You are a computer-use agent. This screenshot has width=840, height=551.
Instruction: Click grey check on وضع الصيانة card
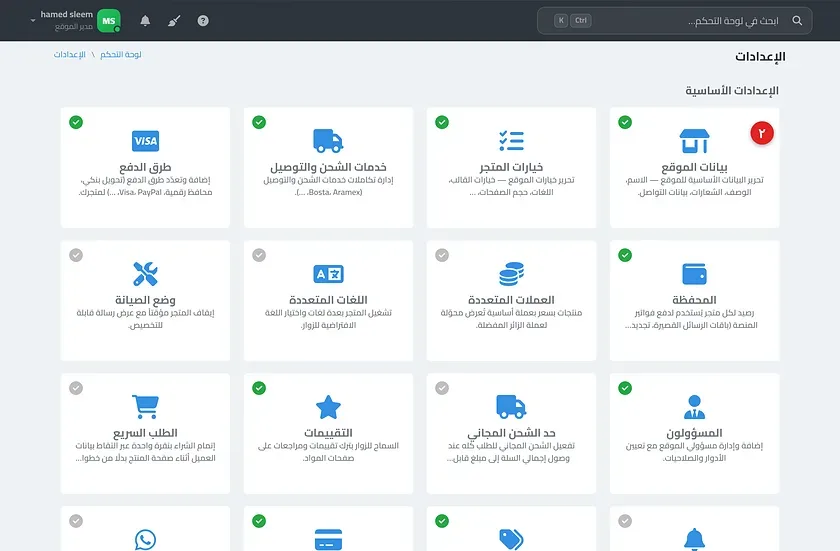[76, 255]
